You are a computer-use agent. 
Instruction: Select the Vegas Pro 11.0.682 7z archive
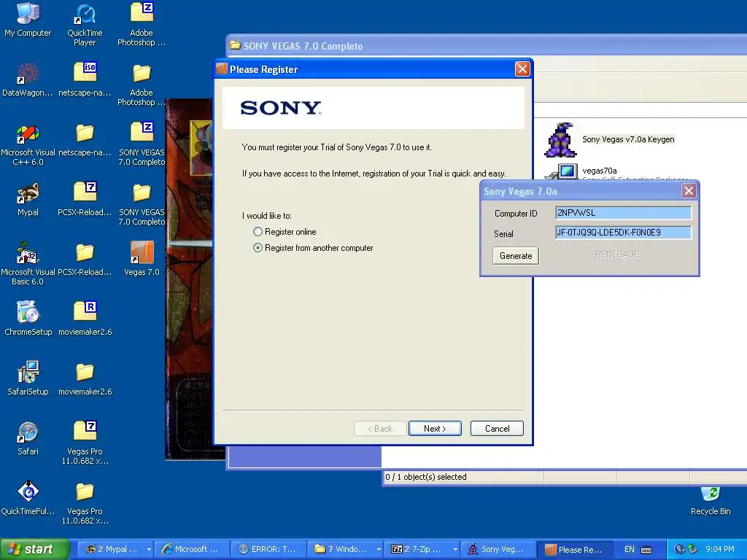coord(85,443)
